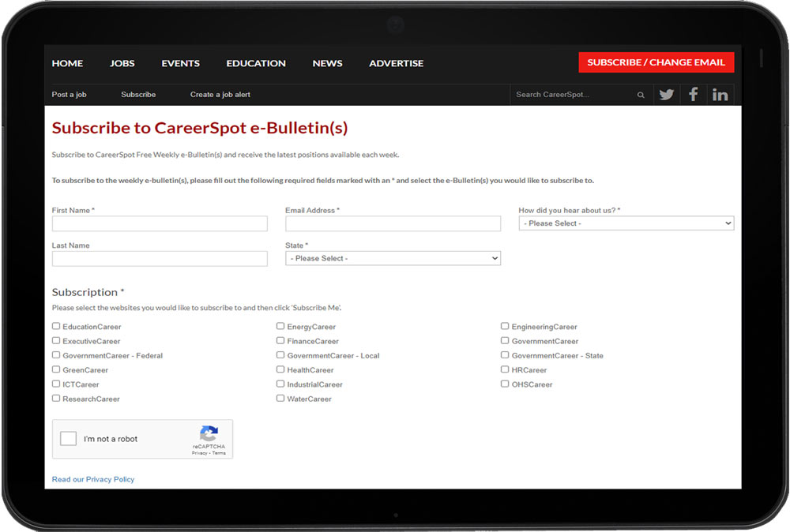Click the search magnifier icon
Screen dimensions: 790x532
[x=641, y=95]
